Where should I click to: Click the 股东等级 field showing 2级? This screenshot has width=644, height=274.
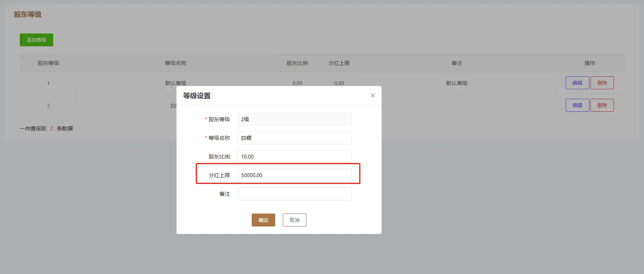(x=294, y=119)
